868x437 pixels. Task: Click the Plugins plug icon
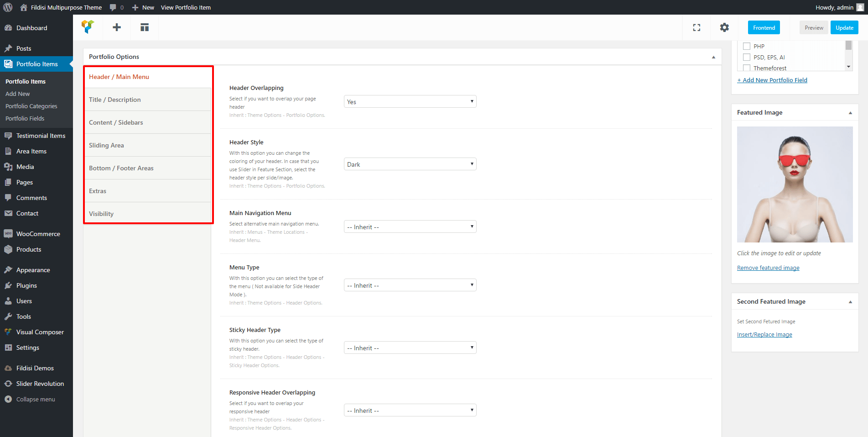tap(8, 285)
